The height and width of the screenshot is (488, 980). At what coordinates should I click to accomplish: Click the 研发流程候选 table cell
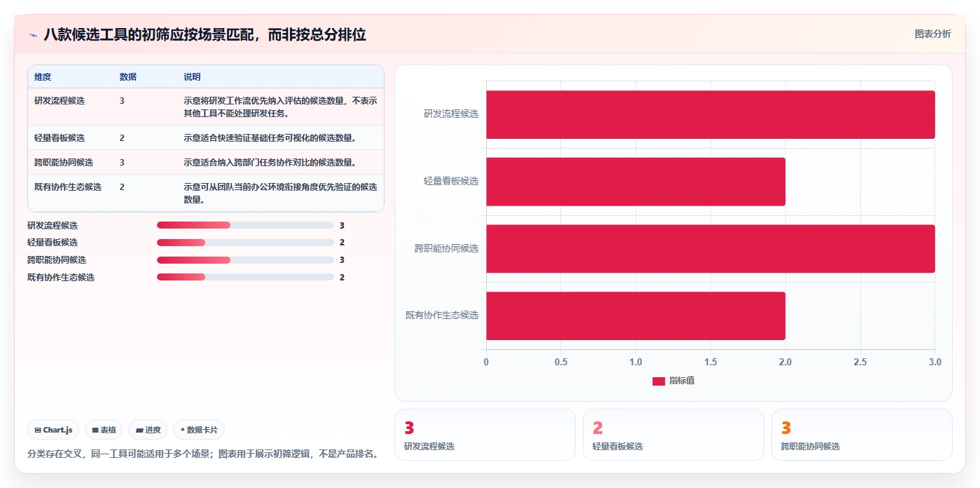[x=60, y=101]
